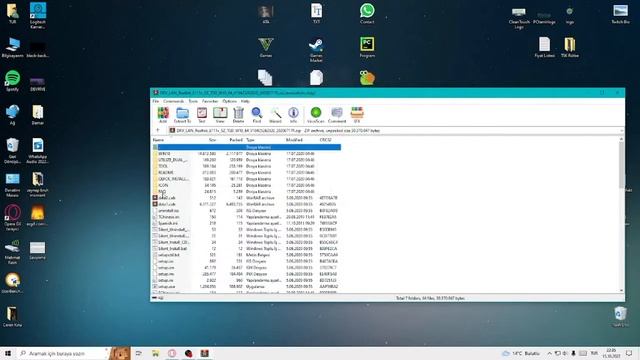640x360 pixels.
Task: Sort the list by CRC32 column header
Action: 325,140
